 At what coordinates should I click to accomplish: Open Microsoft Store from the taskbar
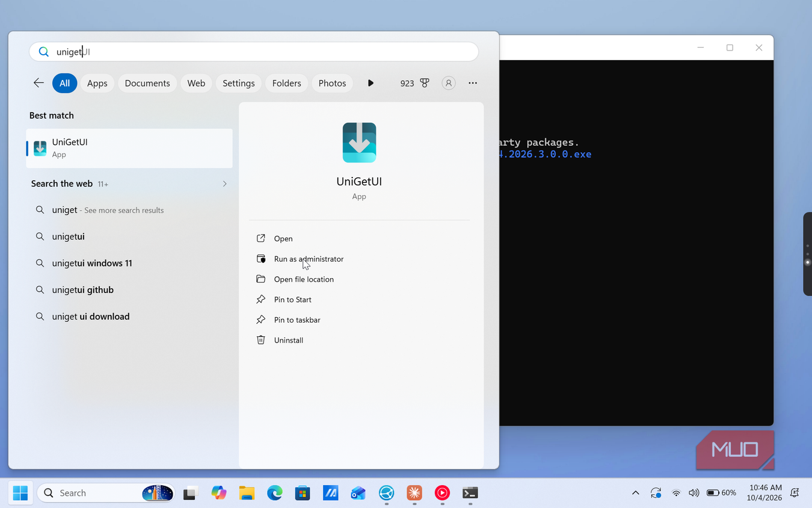[303, 493]
